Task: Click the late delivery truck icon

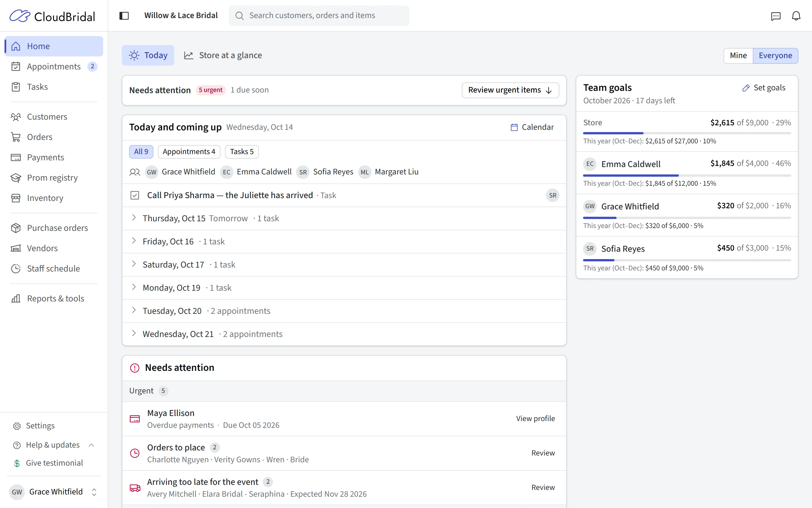Action: 135,488
